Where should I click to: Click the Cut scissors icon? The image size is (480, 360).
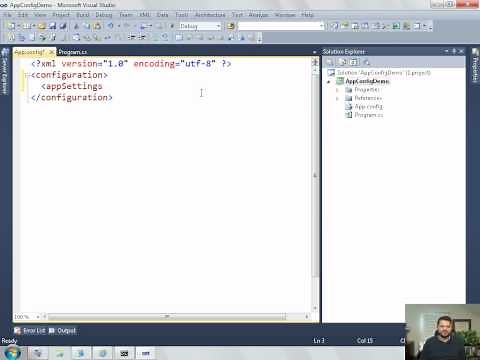(76, 26)
